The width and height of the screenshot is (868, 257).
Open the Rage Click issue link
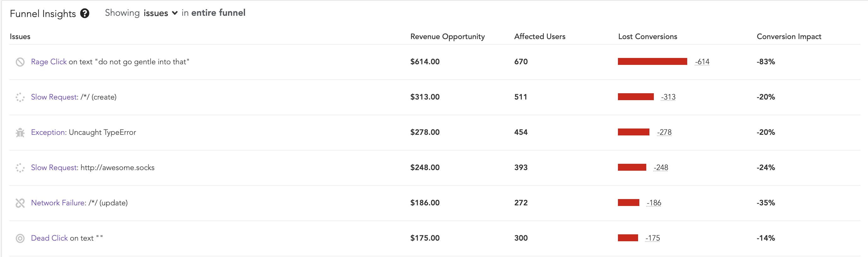tap(49, 62)
